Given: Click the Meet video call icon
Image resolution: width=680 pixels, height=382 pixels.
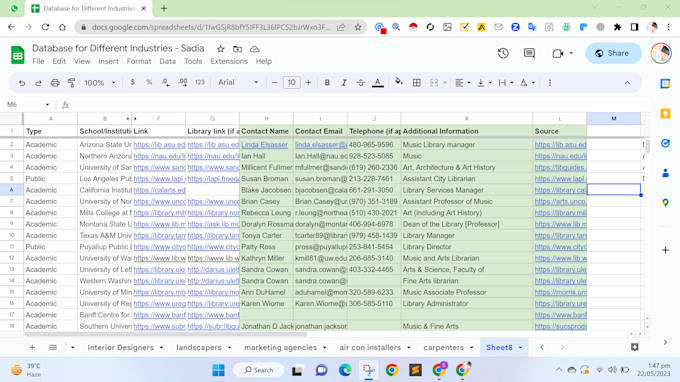Looking at the screenshot, I should tap(558, 53).
